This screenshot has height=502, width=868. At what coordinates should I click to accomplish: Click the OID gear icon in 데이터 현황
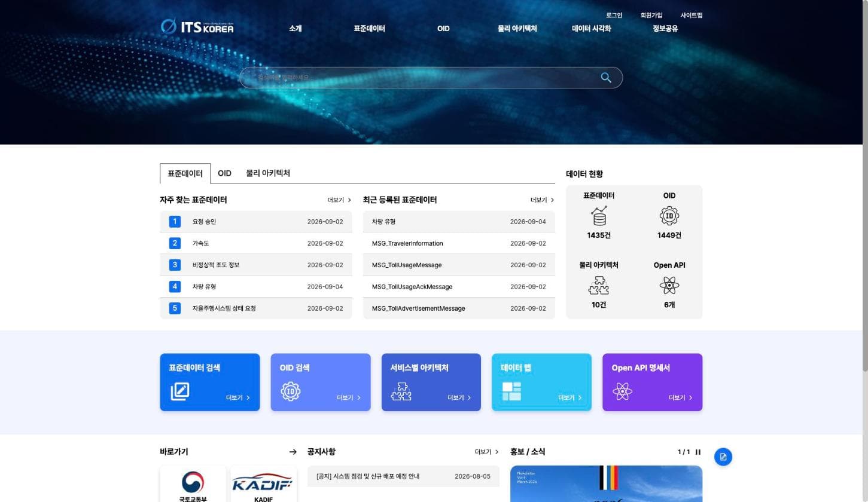pyautogui.click(x=669, y=216)
